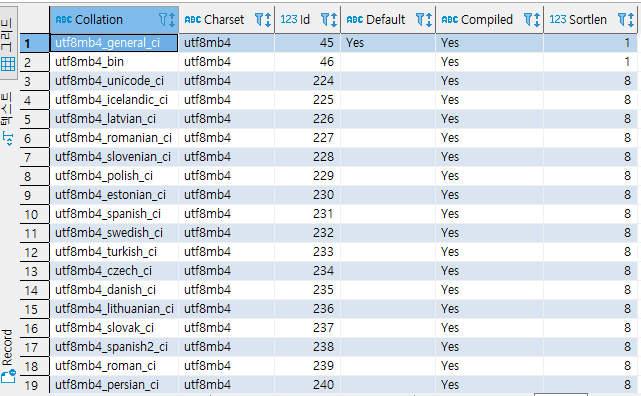Click the utf8mb4_lithuanian_ci cell

(114, 309)
